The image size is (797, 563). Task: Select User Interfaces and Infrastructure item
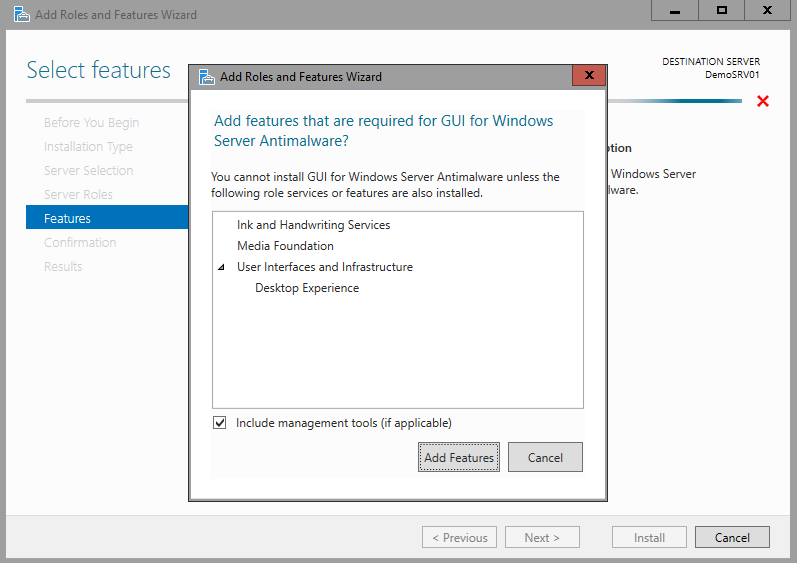tap(325, 267)
